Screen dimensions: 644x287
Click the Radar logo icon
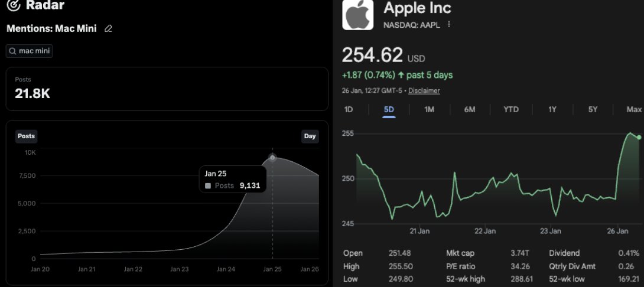click(14, 5)
